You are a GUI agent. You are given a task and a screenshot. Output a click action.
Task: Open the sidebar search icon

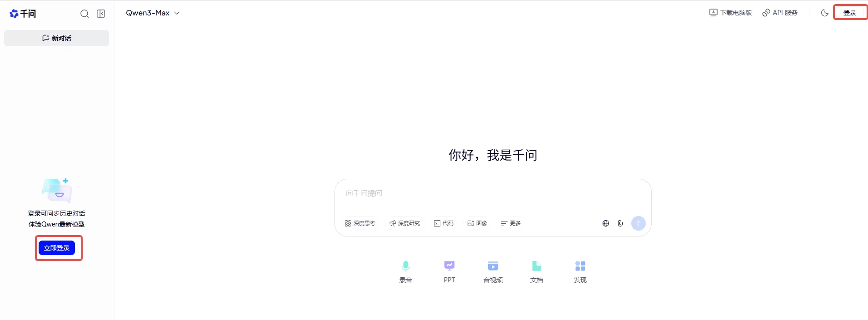click(x=85, y=14)
